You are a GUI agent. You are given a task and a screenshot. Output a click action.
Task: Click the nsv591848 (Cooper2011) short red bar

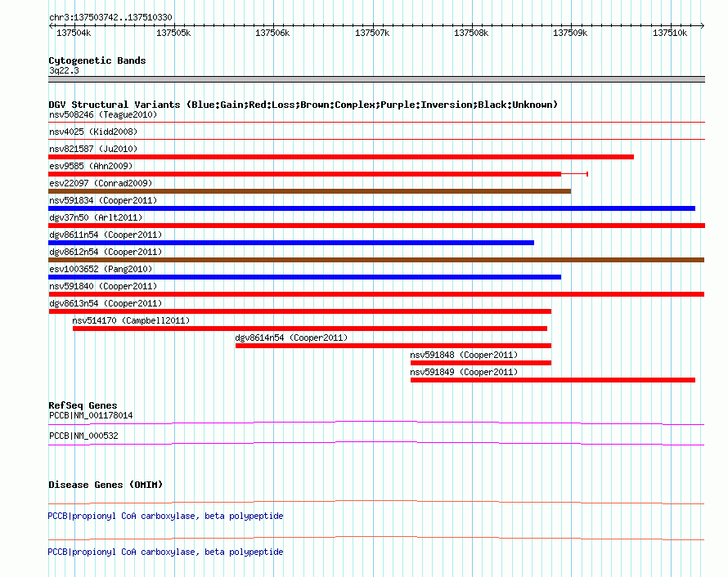click(x=481, y=363)
